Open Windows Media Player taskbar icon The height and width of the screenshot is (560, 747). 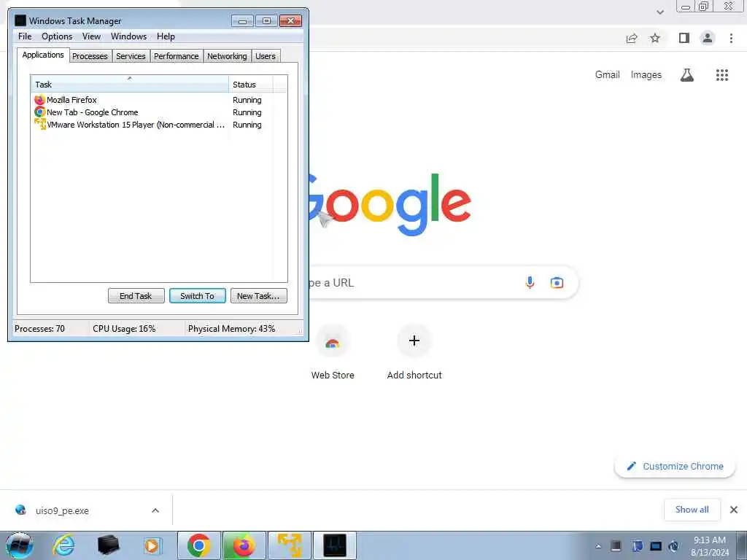(152, 545)
